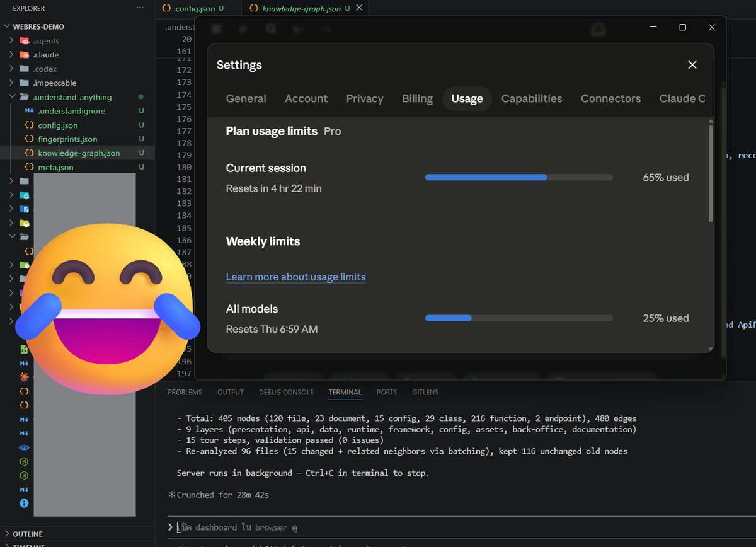This screenshot has height=547, width=756.
Task: Click the JSON braces icon of meta.json
Action: click(29, 167)
